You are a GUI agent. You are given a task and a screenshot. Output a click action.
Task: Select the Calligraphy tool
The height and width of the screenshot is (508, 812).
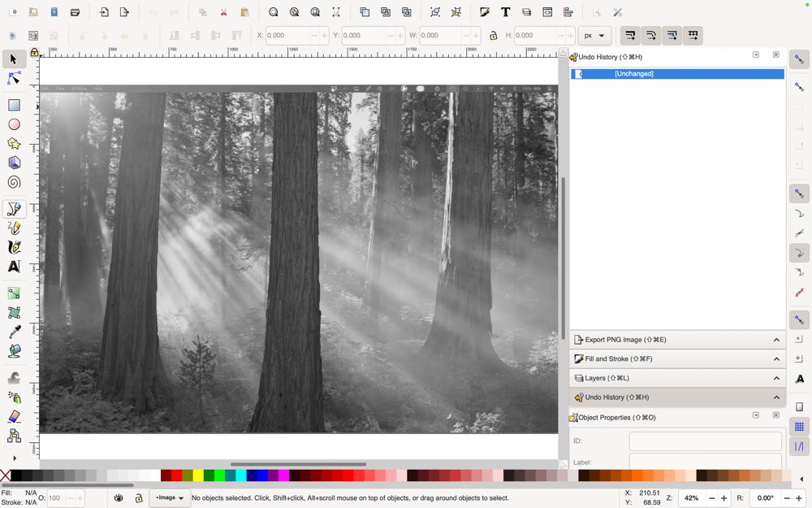point(14,247)
